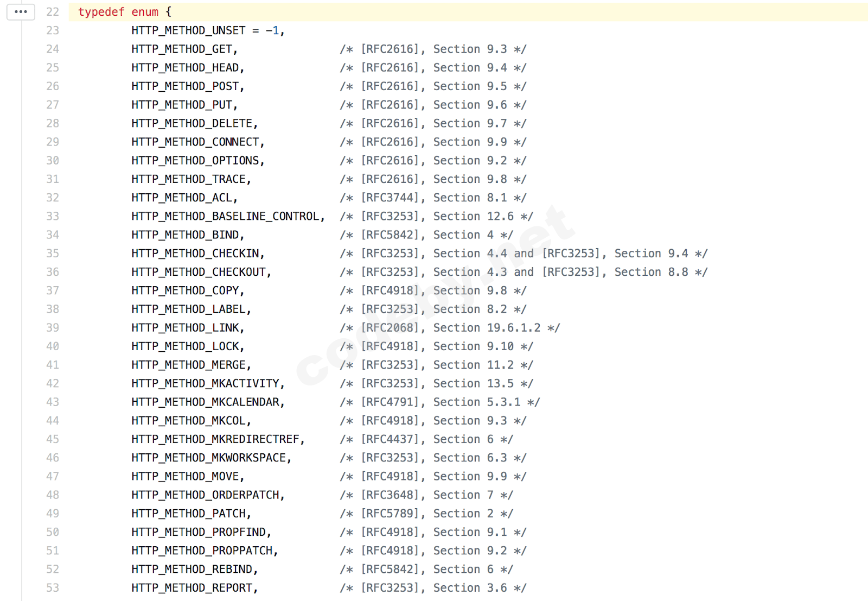Click the typedef keyword
This screenshot has height=601, width=868.
(x=101, y=12)
